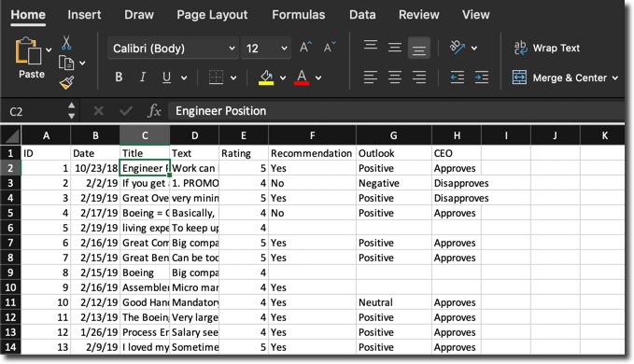The image size is (634, 364).
Task: Toggle Underline formatting
Action: pyautogui.click(x=166, y=77)
